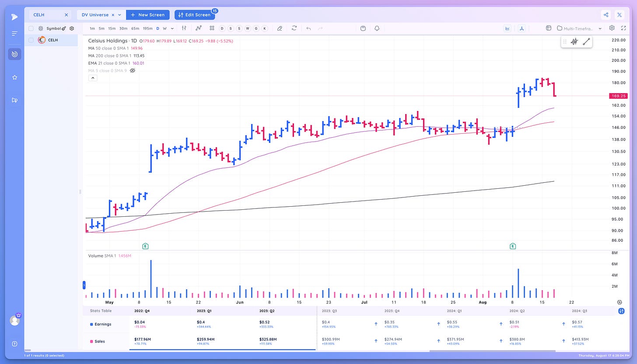Open the alert bell icon
This screenshot has height=364, width=637.
[x=377, y=28]
